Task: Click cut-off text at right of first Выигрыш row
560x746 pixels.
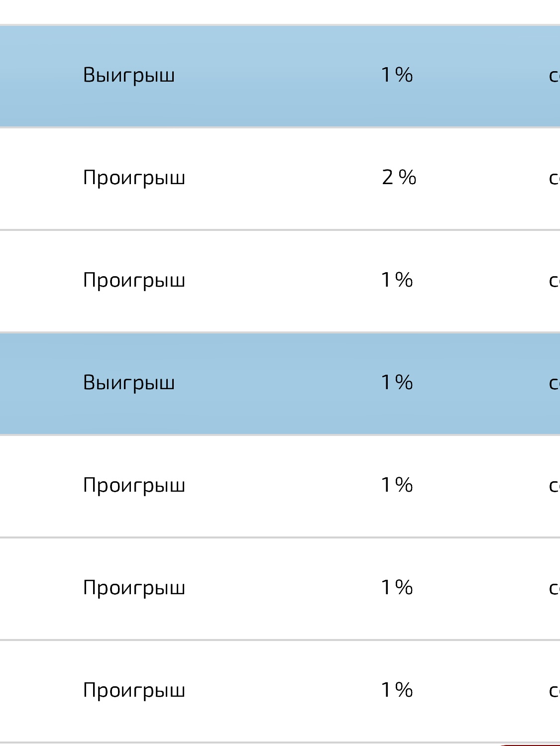Action: tap(554, 76)
